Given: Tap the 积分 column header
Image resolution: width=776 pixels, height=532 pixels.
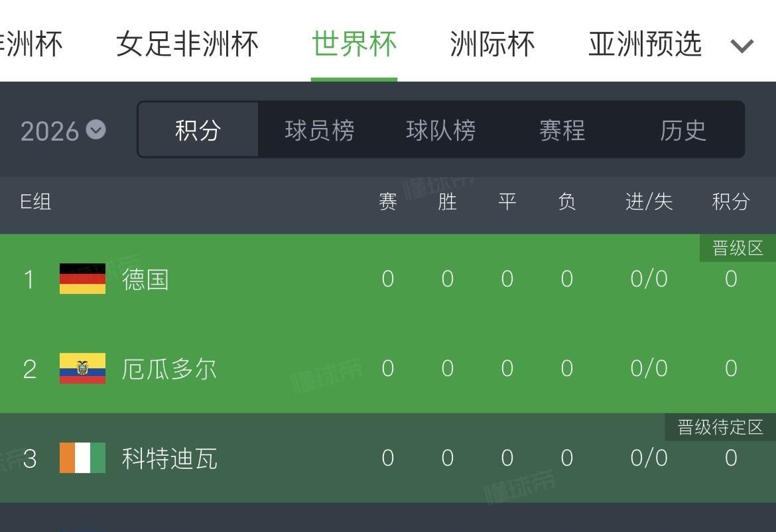Looking at the screenshot, I should click(731, 201).
